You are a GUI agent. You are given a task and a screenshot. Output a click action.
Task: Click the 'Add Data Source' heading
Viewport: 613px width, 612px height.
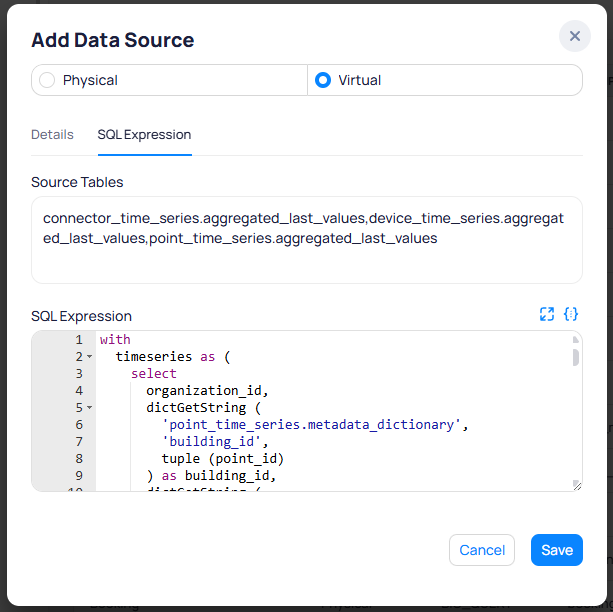(x=113, y=40)
